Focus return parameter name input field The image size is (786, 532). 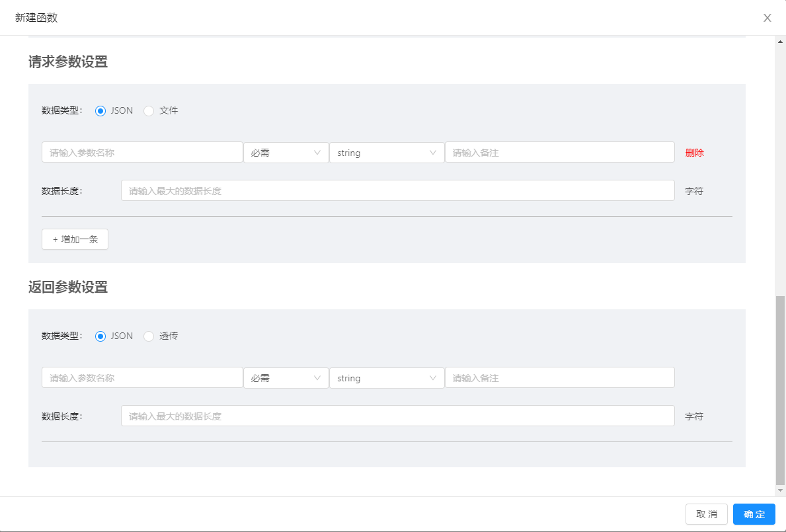(x=142, y=378)
